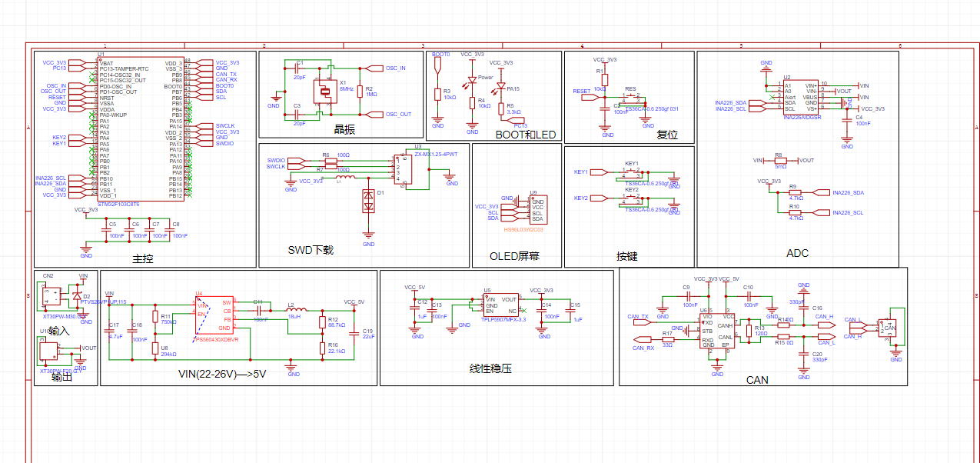The image size is (980, 463).
Task: Click resistor R11 750kΩ
Action: (x=154, y=317)
